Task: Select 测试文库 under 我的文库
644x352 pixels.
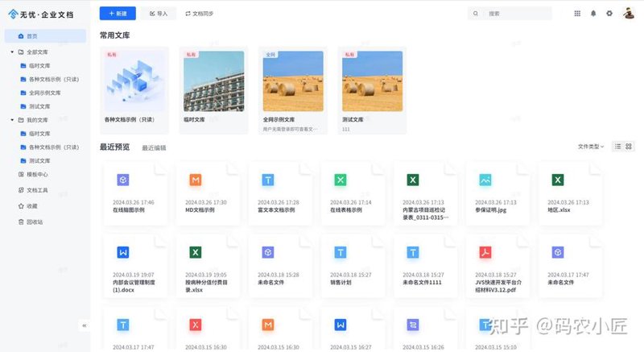Action: tap(39, 160)
